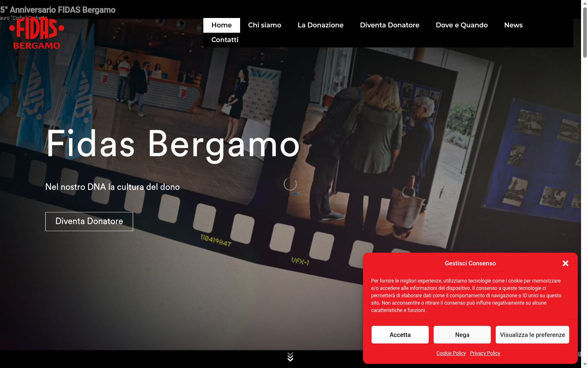Click the scrollbar up arrow
The image size is (588, 368).
tap(585, 3)
